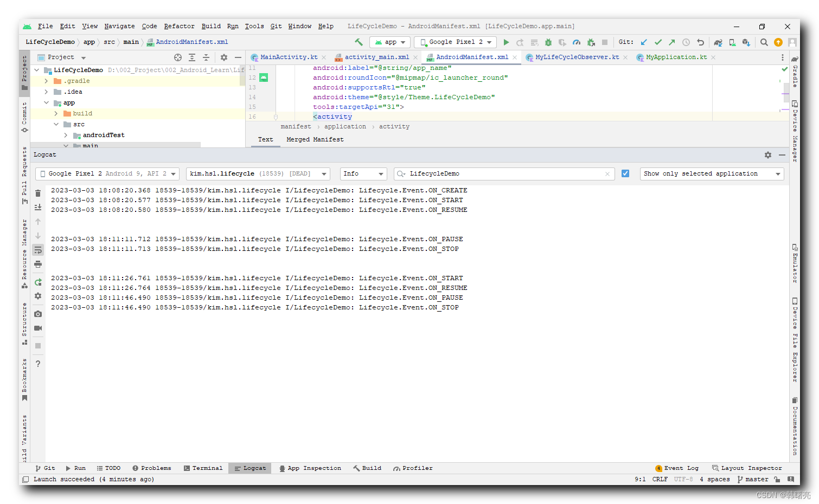The image size is (819, 504).
Task: Open SDK Manager toolbar icon
Action: click(746, 42)
